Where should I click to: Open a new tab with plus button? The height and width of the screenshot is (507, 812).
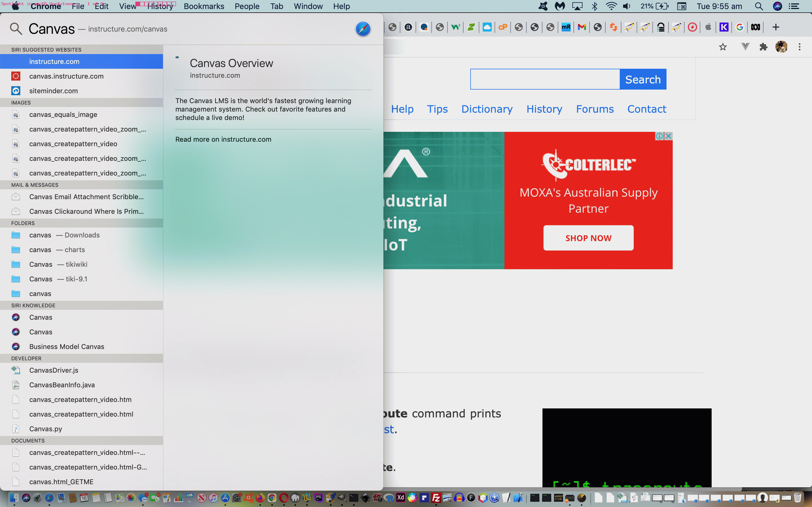click(x=775, y=27)
